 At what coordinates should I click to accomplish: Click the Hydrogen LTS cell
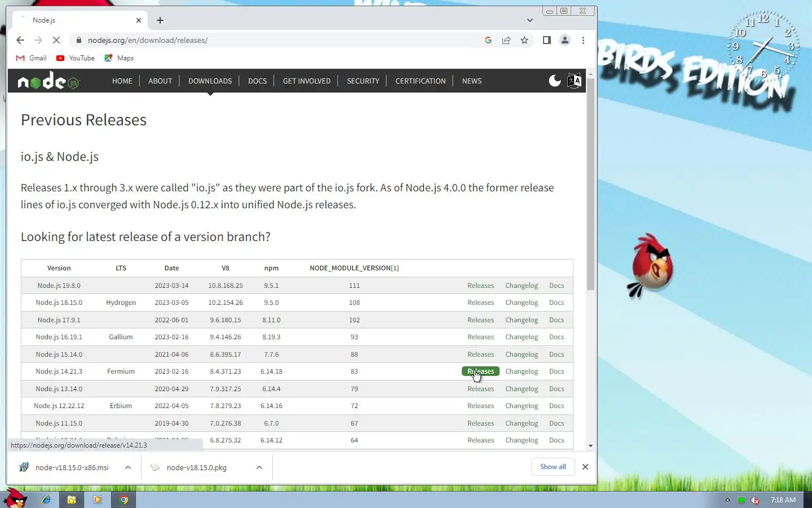click(121, 303)
